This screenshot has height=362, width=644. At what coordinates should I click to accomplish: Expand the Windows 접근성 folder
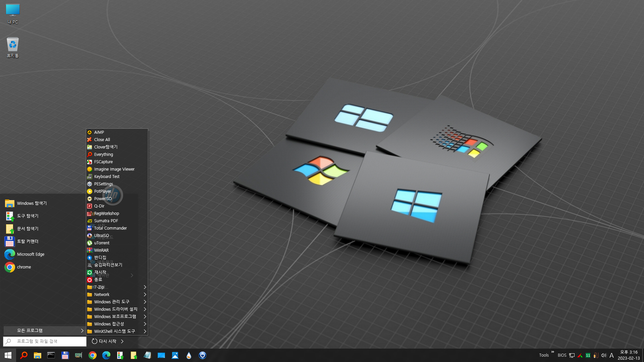point(117,324)
